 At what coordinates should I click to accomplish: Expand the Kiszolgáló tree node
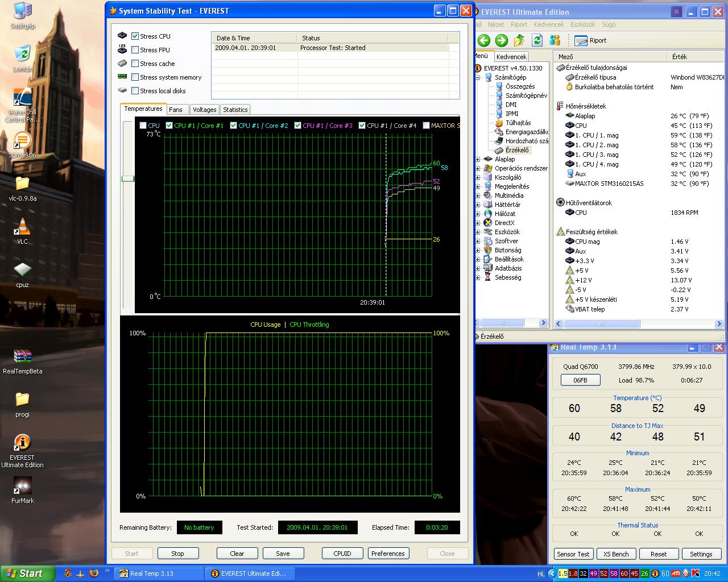coord(478,177)
